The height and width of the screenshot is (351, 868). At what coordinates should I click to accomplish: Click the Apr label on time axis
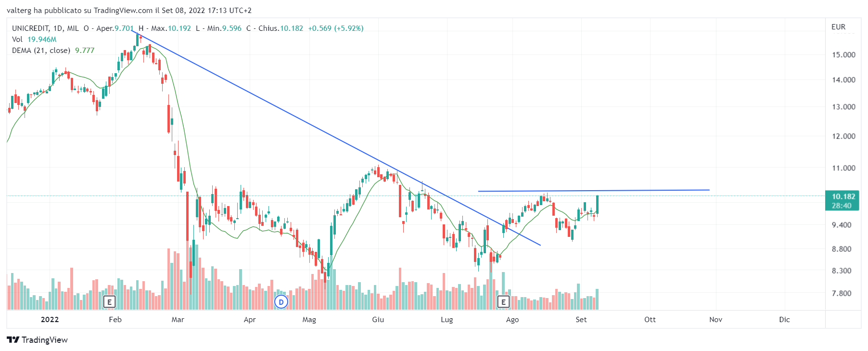tap(250, 320)
